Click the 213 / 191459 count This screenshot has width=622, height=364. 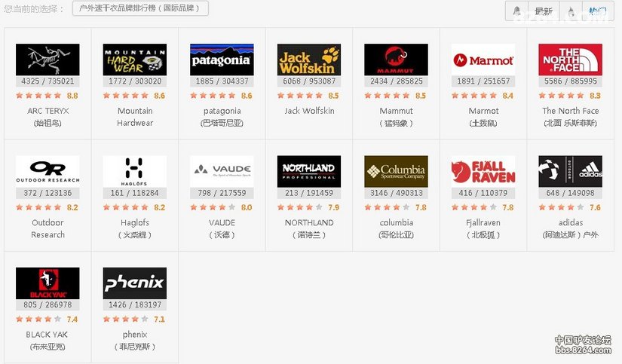click(x=309, y=193)
